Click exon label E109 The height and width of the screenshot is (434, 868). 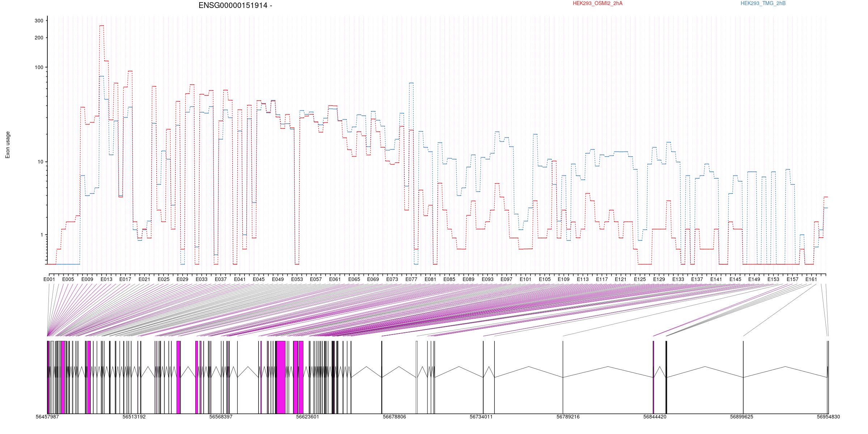563,279
